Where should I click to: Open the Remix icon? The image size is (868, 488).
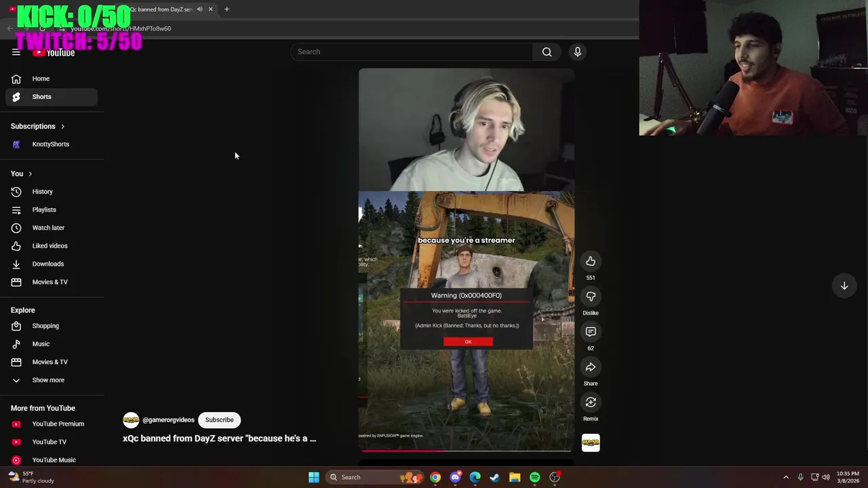(591, 403)
